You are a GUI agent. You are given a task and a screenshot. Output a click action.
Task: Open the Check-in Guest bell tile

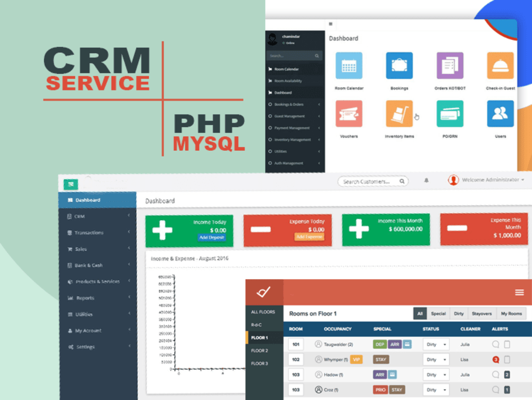(500, 66)
